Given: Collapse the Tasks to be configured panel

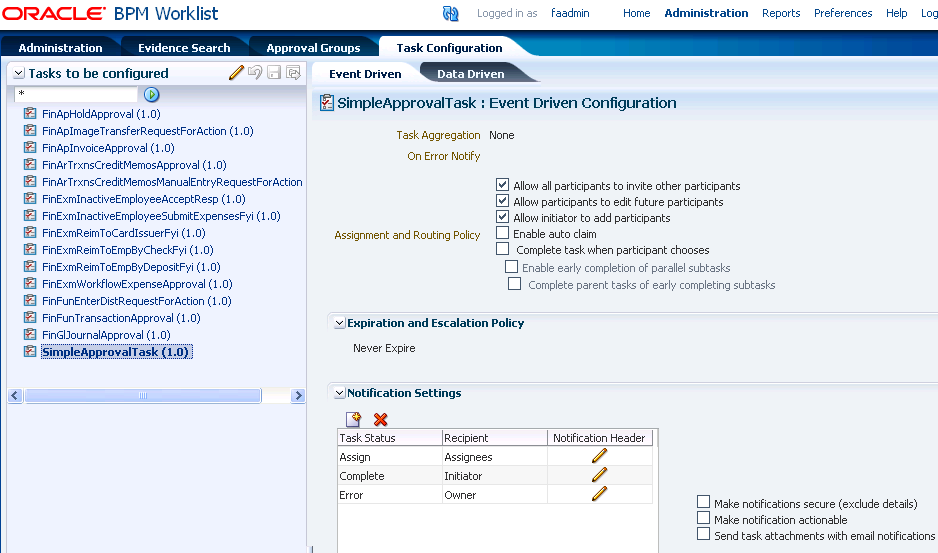Looking at the screenshot, I should click(19, 73).
